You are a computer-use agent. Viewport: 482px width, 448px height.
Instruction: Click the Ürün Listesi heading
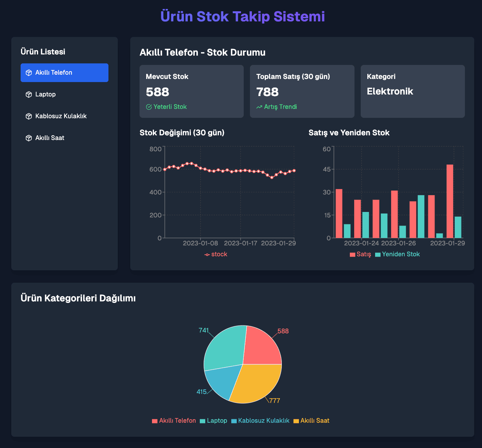[43, 52]
